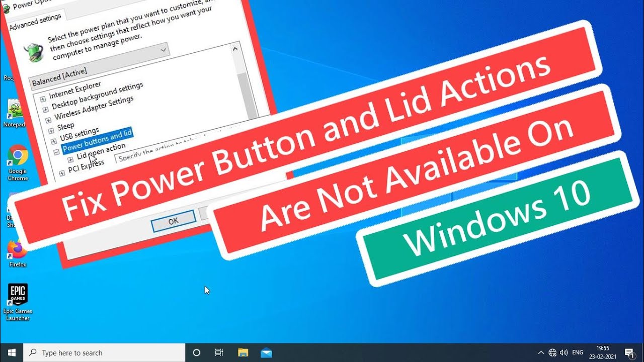
Task: Expand the Sleep tree node
Action: click(51, 131)
